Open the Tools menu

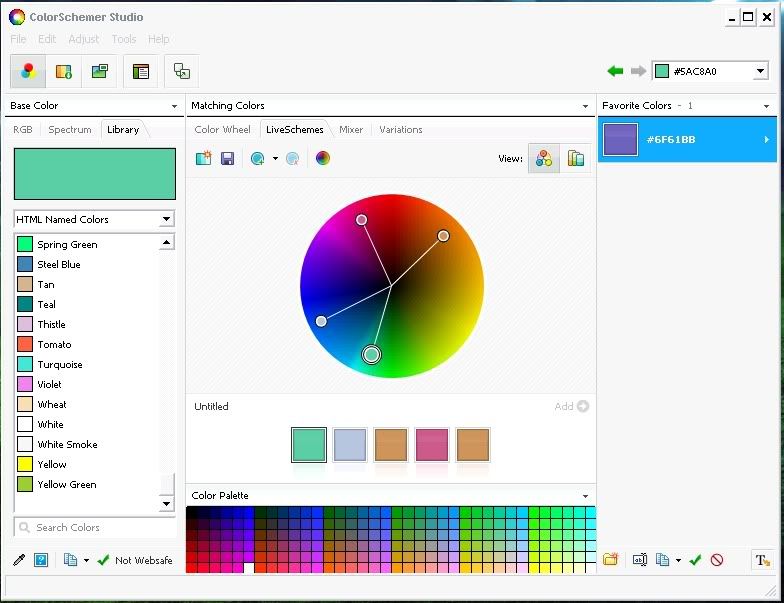[124, 39]
